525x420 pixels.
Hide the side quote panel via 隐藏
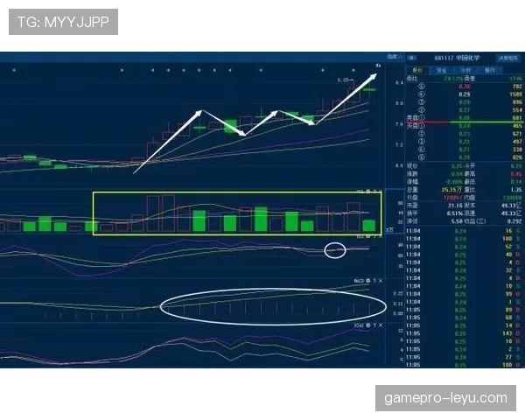pos(394,57)
